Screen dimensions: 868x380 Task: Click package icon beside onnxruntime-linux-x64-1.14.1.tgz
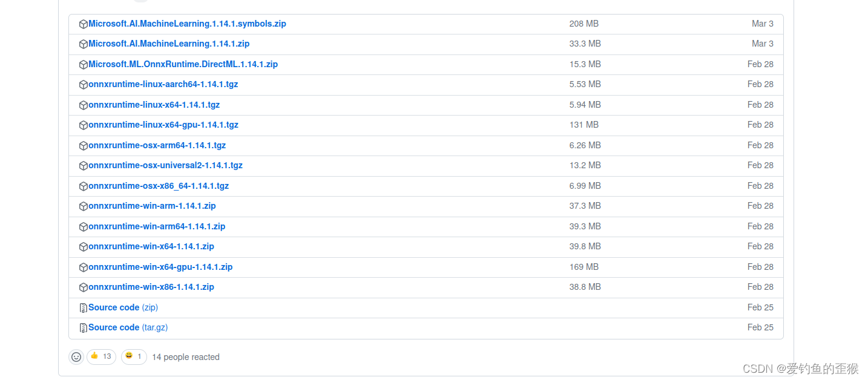point(84,105)
